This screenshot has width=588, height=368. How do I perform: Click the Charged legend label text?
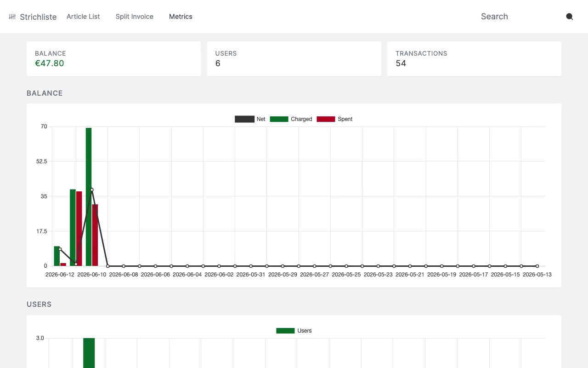[x=301, y=119]
